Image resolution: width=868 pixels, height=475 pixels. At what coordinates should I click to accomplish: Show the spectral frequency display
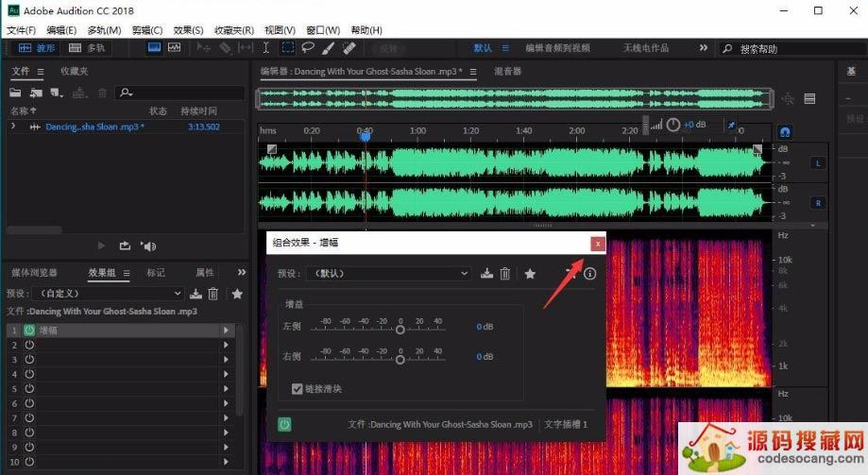175,47
